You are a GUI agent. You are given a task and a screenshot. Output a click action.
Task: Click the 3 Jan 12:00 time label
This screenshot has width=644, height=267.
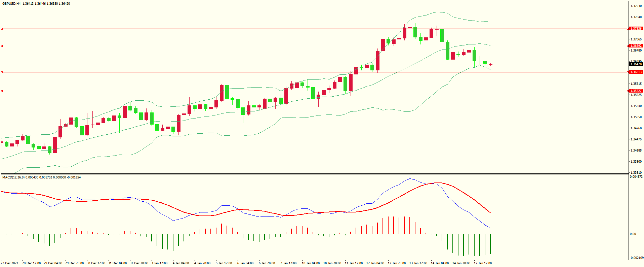tap(159, 263)
